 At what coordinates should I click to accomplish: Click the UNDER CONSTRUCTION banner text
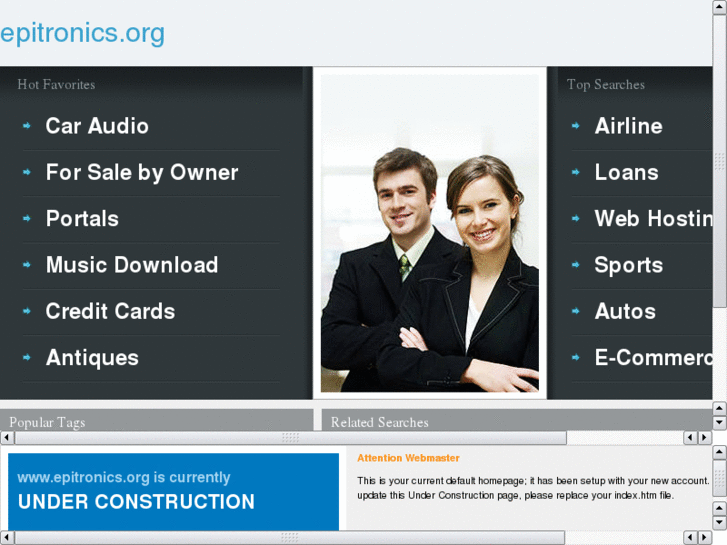[136, 502]
